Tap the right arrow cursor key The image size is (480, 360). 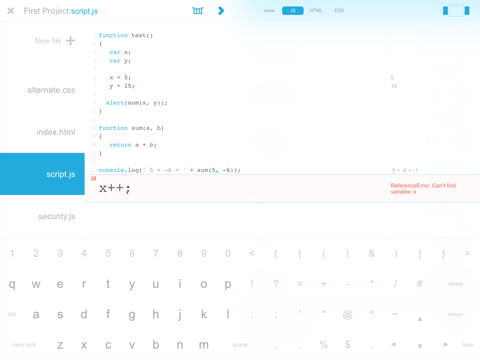click(x=445, y=344)
